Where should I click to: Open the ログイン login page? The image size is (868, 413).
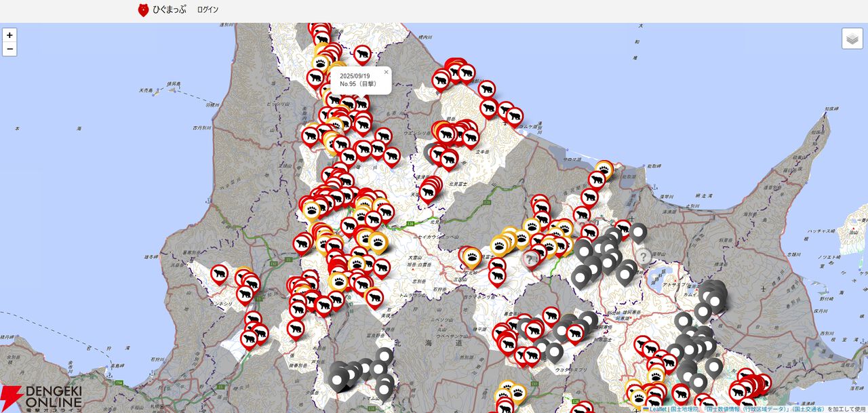[x=208, y=9]
